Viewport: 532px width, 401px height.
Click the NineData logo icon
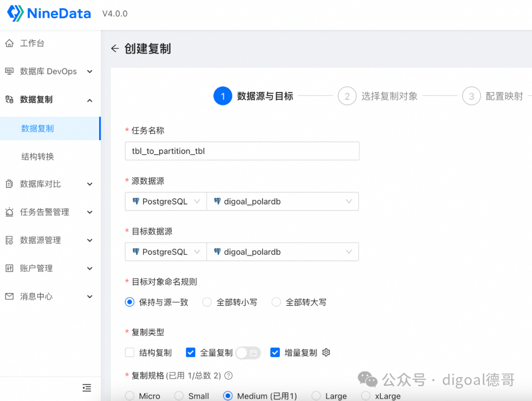tap(15, 13)
